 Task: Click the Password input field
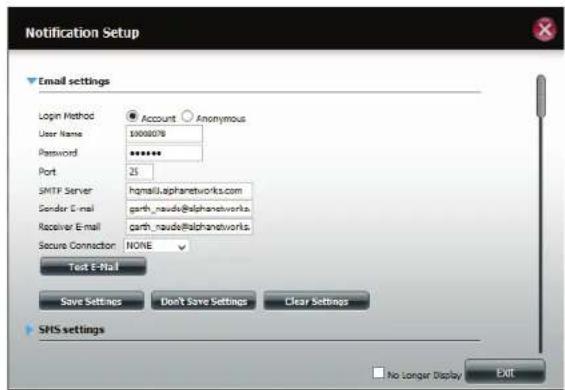[164, 153]
